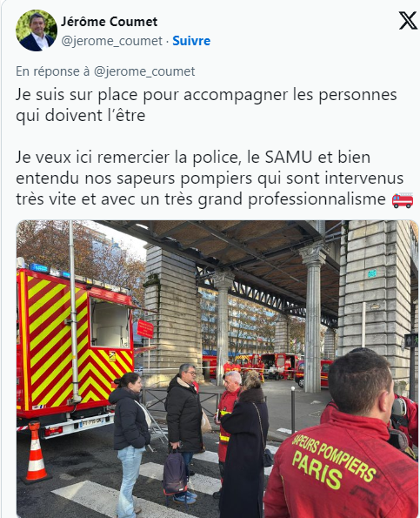
Task: Click the purple backpack on the ground
Action: coord(175,473)
